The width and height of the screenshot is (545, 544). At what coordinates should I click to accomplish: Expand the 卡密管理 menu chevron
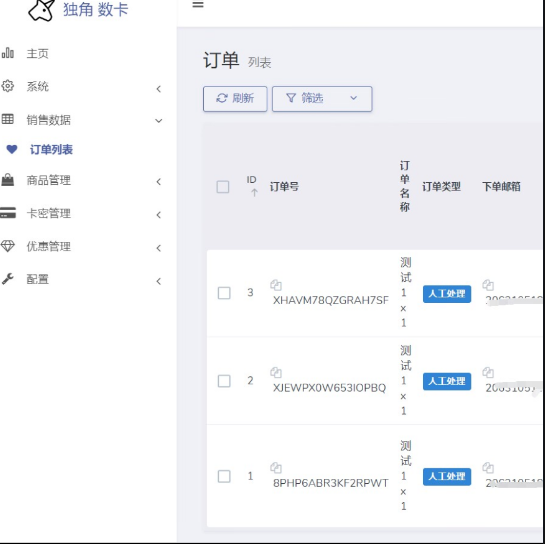(158, 215)
